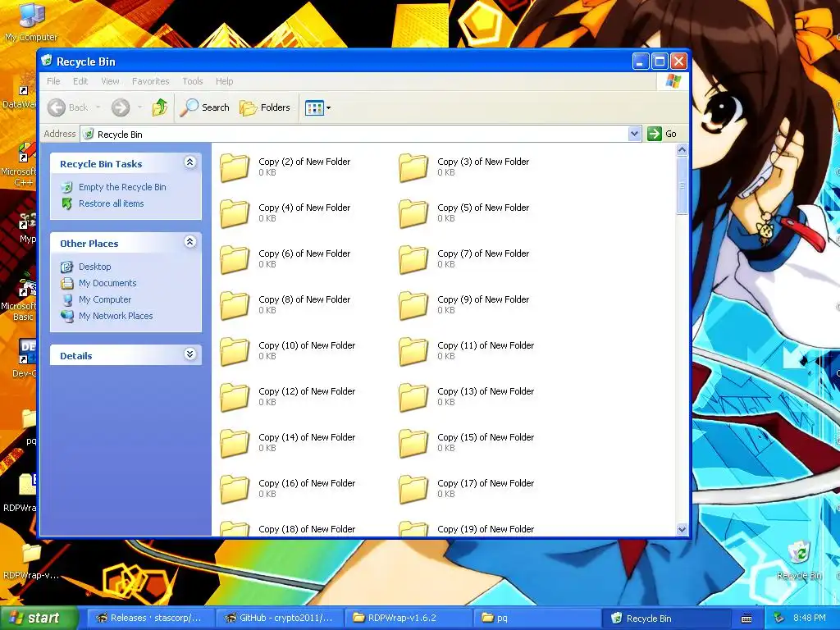The height and width of the screenshot is (630, 840).
Task: Click the Copy (19) of New Folder label
Action: (486, 529)
